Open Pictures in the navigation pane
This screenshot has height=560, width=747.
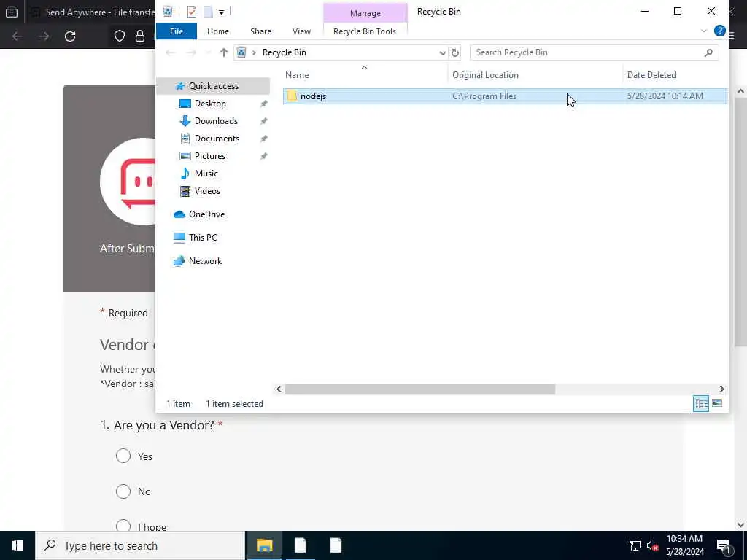(209, 156)
